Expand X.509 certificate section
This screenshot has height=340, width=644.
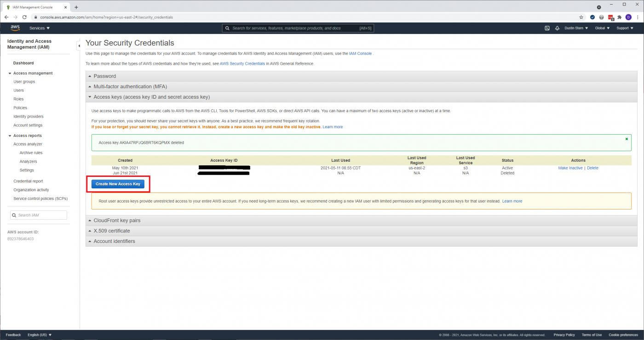[x=361, y=231]
